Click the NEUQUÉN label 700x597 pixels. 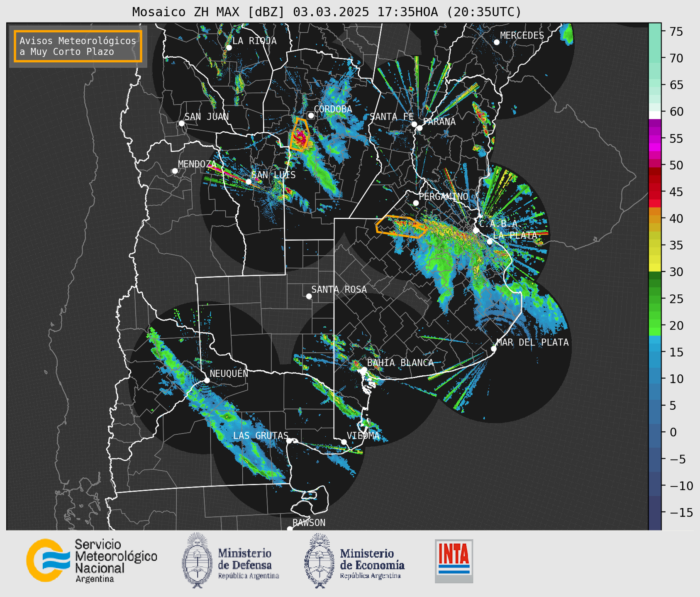click(x=229, y=373)
